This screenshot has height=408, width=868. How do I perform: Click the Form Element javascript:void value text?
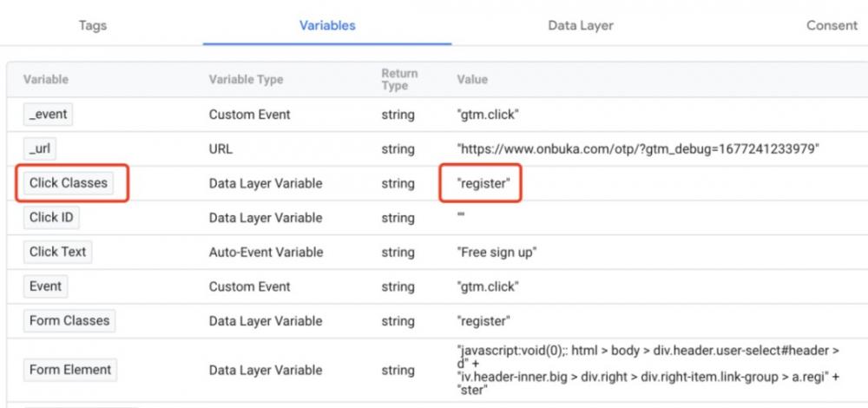(648, 371)
